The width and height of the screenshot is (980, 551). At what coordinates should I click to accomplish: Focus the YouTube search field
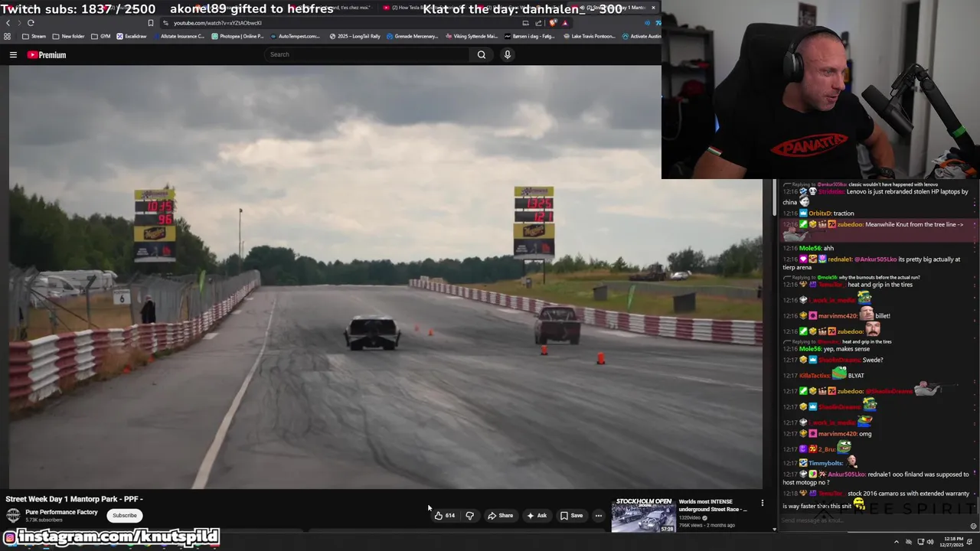[x=367, y=54]
